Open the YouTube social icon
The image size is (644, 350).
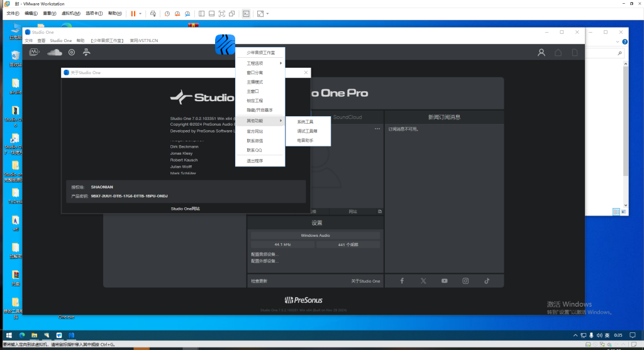click(x=445, y=281)
